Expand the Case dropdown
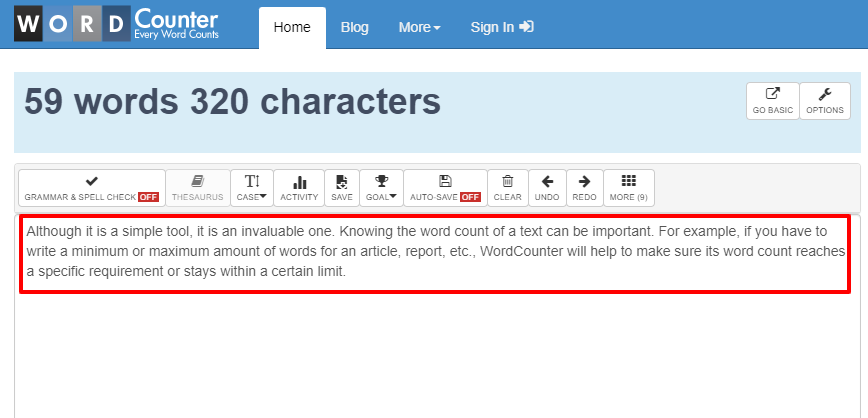The image size is (868, 418). [x=252, y=187]
